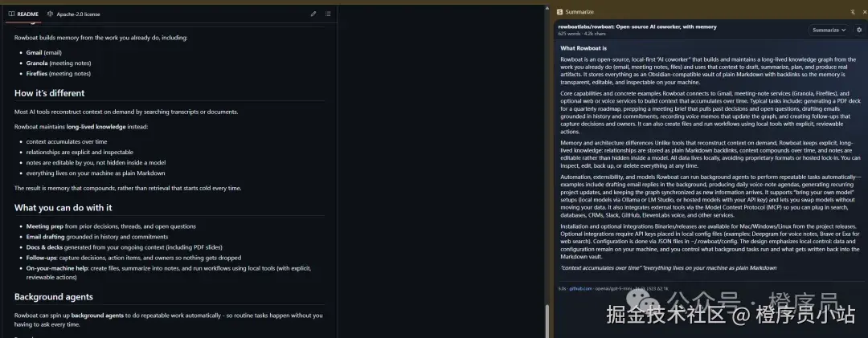Viewport: 868px width, 338px height.
Task: Click the scales icon beside Apache-2.0 license
Action: 51,14
